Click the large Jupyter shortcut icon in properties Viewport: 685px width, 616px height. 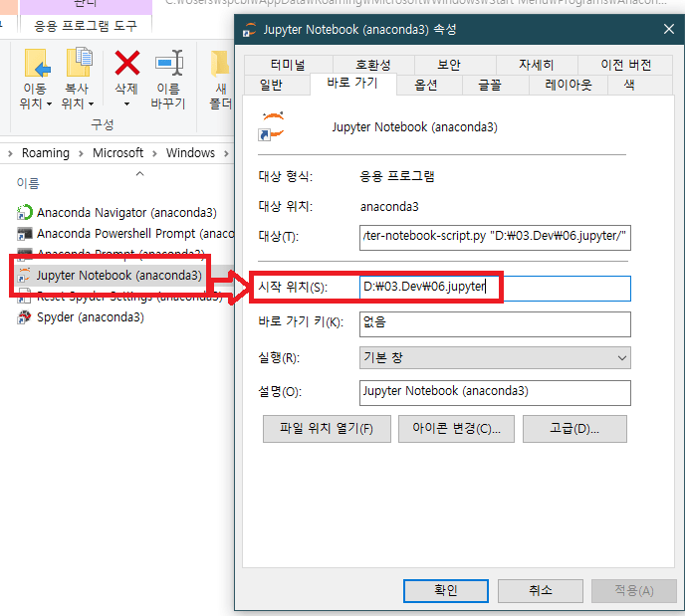pyautogui.click(x=273, y=126)
